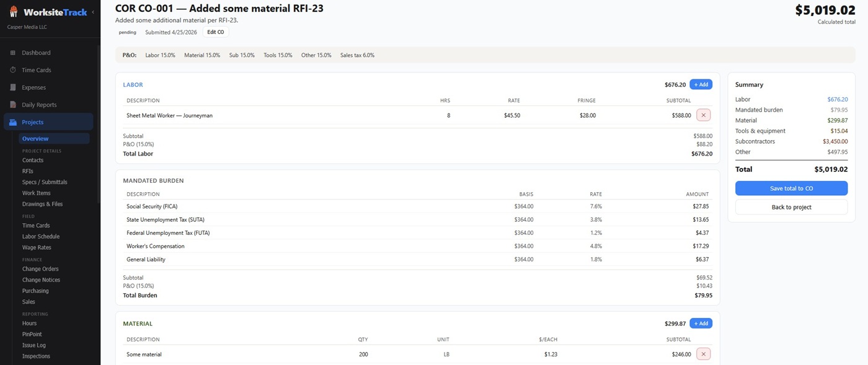Open Sales under Finance

click(x=29, y=302)
